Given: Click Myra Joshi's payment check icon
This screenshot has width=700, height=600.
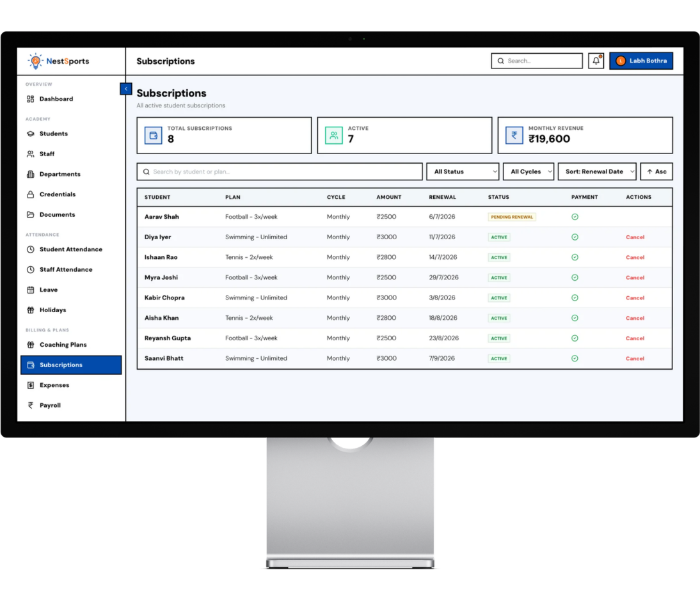Looking at the screenshot, I should coord(575,278).
